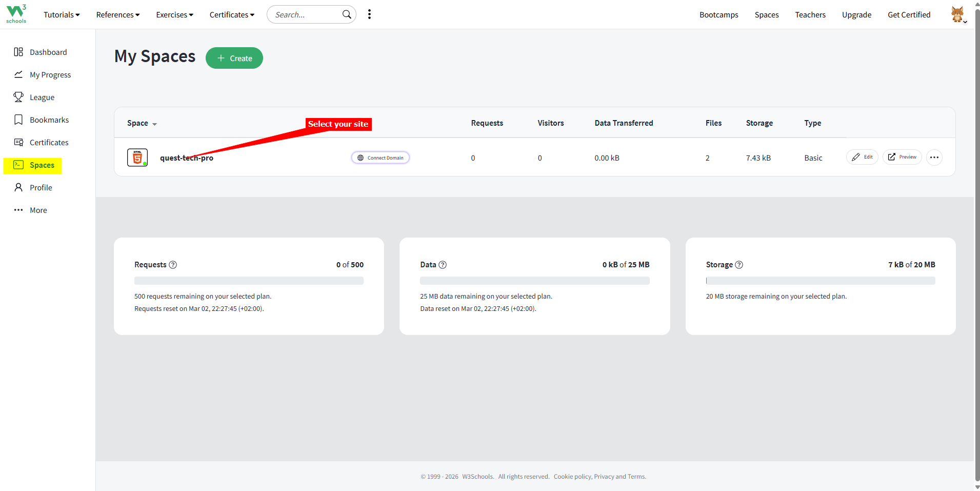Click the '7 kB of 20 MB' text
Image resolution: width=980 pixels, height=491 pixels.
pos(912,265)
